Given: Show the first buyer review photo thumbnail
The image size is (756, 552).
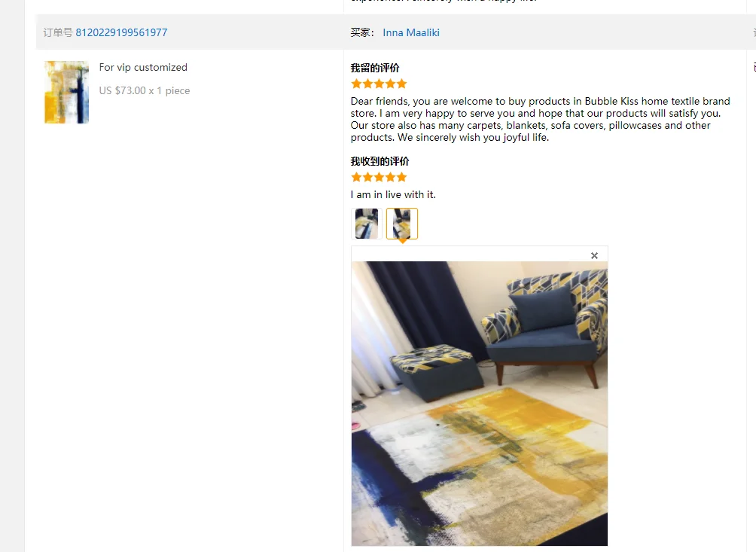Looking at the screenshot, I should [367, 224].
